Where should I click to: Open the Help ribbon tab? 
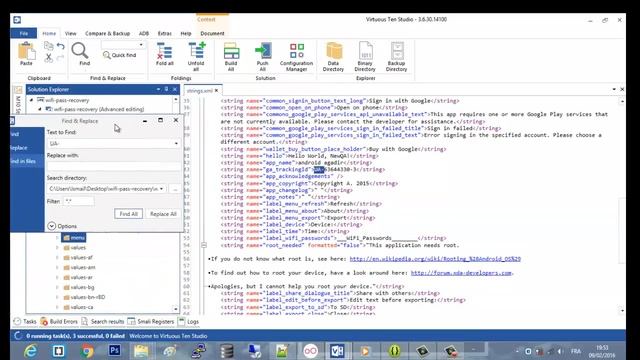coord(186,33)
